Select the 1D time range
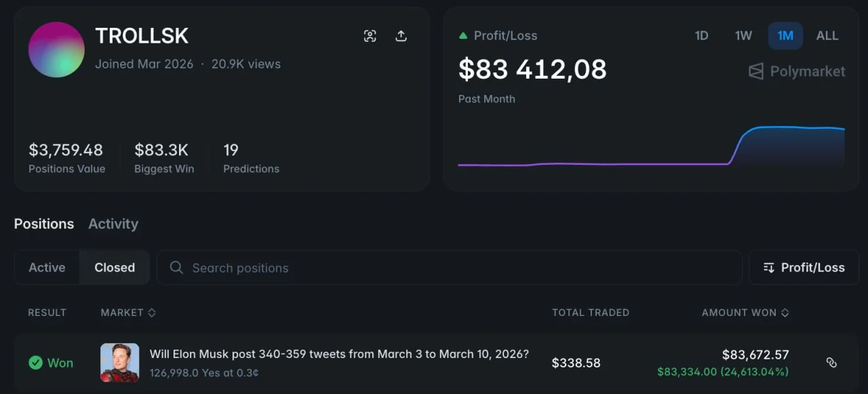 [701, 36]
